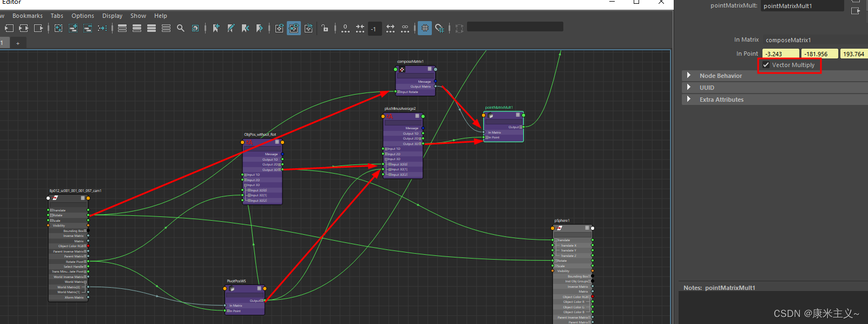
Task: Open the Display menu
Action: pyautogui.click(x=113, y=16)
